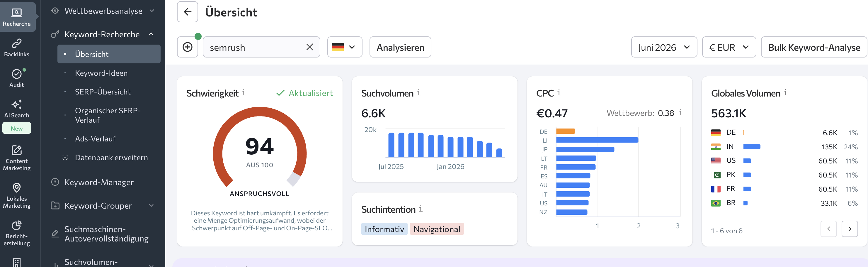The width and height of the screenshot is (868, 267).
Task: Select Ads-Verlauf in the sidebar
Action: (95, 139)
